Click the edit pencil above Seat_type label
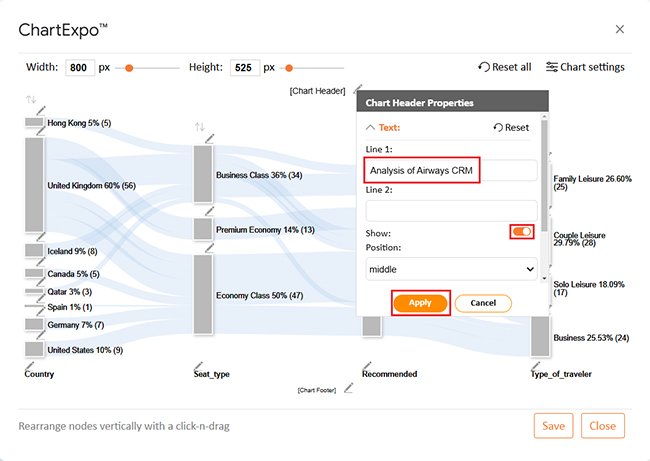This screenshot has height=461, width=650. pyautogui.click(x=198, y=363)
